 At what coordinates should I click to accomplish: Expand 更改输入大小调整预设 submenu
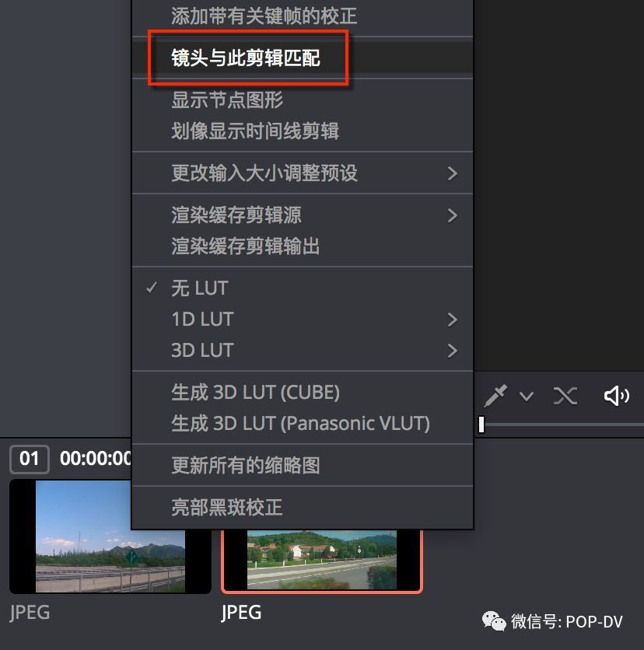303,173
